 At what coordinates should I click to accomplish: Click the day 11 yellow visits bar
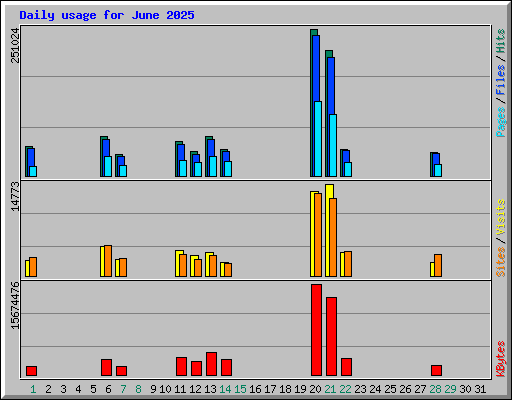point(177,263)
